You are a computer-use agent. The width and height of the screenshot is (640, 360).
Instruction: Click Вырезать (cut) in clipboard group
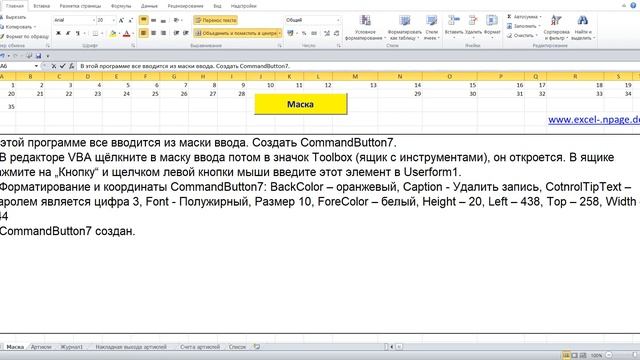(x=13, y=17)
